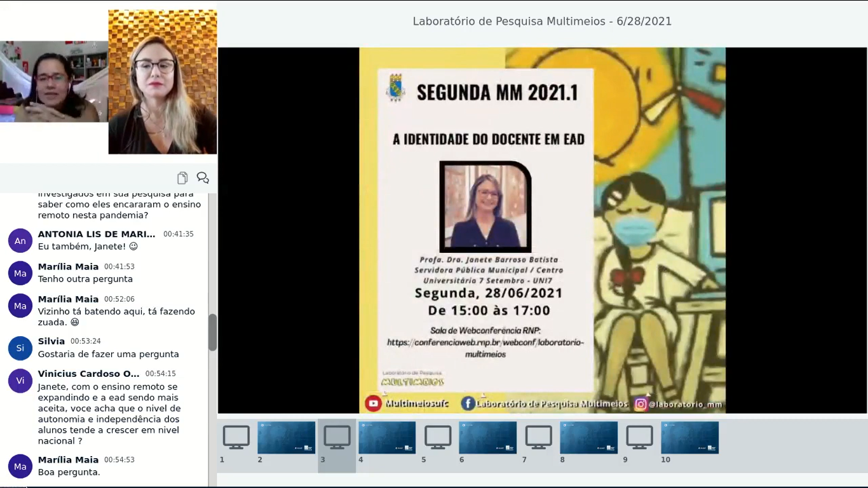
Task: Jump to screen share thumbnail 1
Action: 236,438
